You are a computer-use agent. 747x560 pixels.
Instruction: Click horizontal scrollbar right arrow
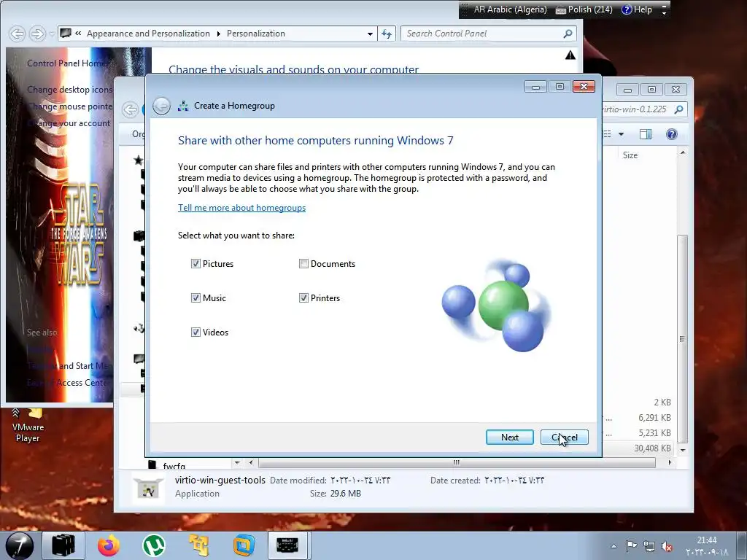[x=670, y=462]
